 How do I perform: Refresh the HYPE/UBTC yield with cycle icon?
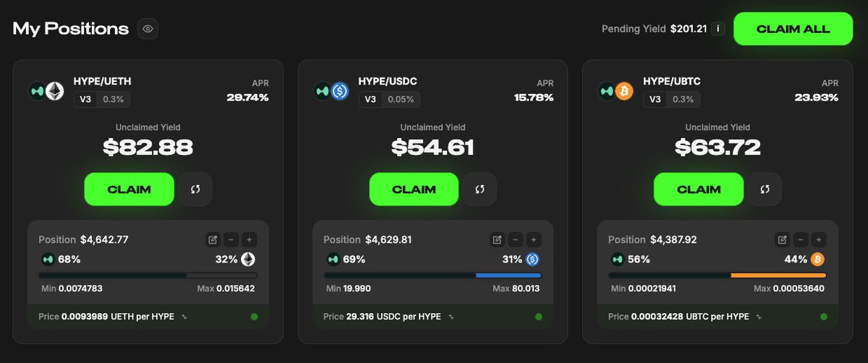point(765,189)
